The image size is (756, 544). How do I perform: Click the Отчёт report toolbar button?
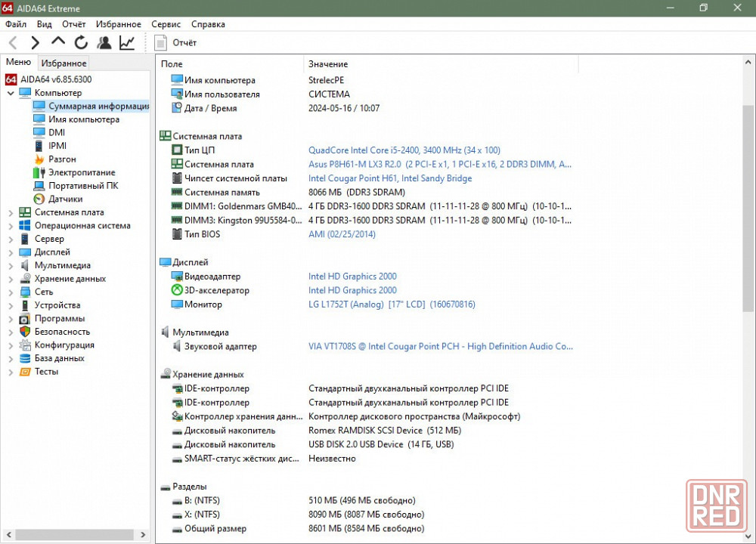click(x=175, y=43)
